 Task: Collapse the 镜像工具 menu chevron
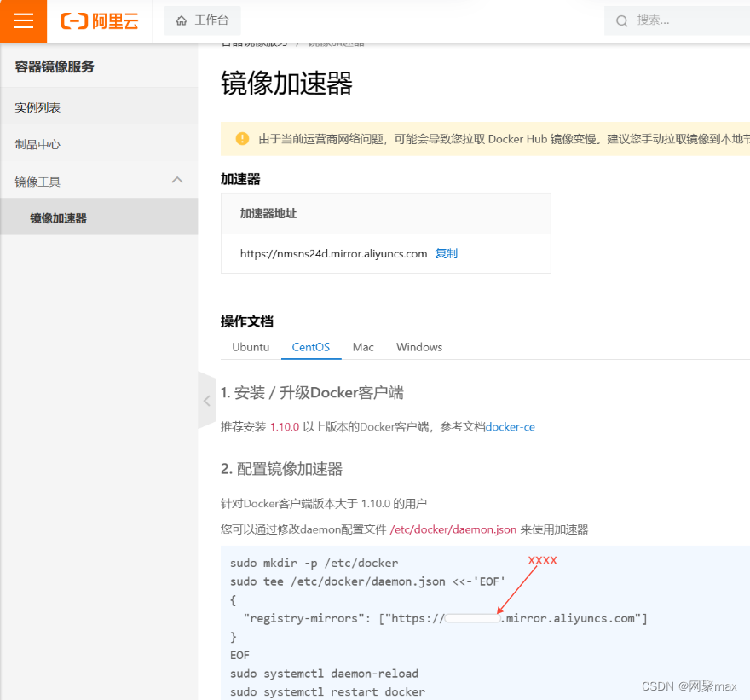click(x=177, y=181)
